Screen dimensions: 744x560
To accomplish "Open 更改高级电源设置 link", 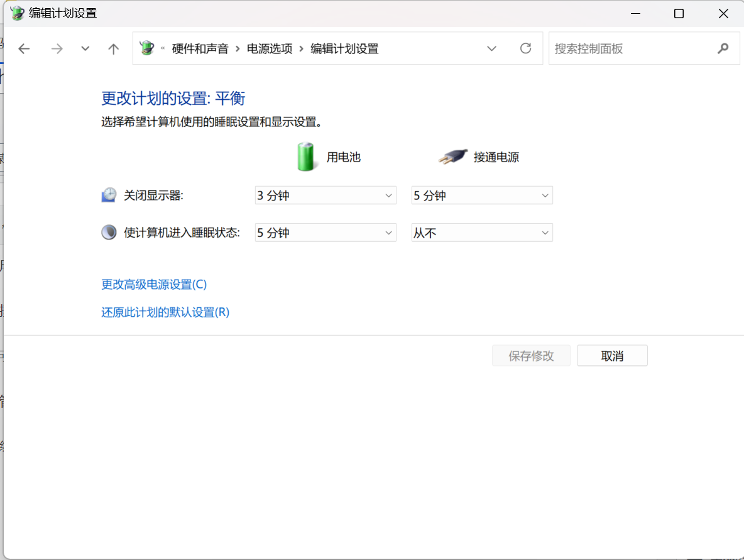I will coord(154,284).
